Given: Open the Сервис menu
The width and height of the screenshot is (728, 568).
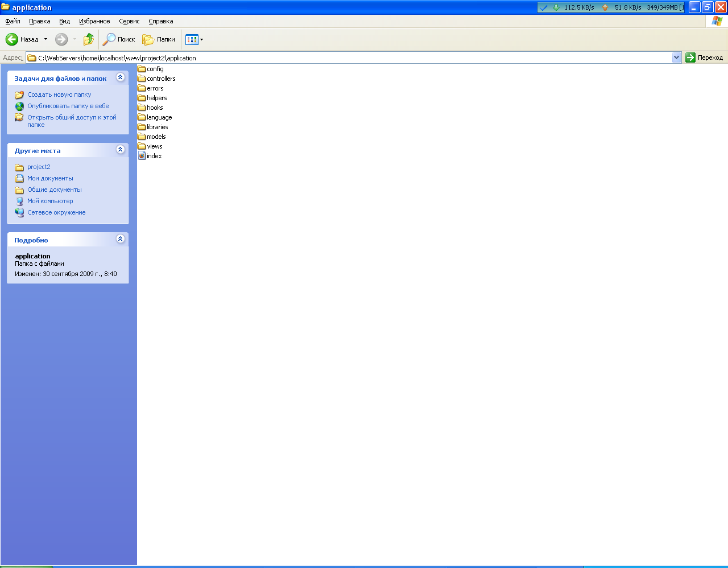Looking at the screenshot, I should 129,21.
